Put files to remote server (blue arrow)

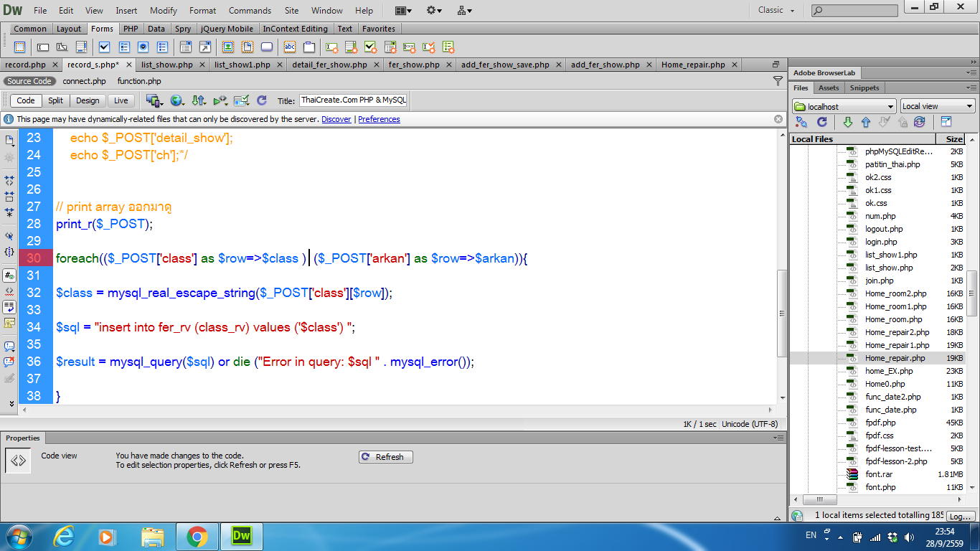point(865,122)
